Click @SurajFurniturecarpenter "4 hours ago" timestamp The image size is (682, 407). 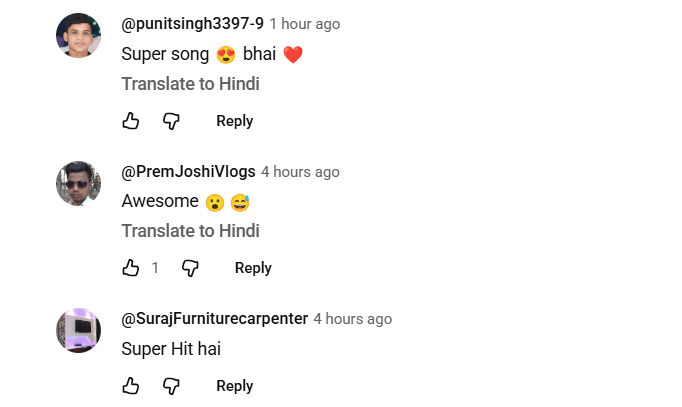(x=352, y=319)
